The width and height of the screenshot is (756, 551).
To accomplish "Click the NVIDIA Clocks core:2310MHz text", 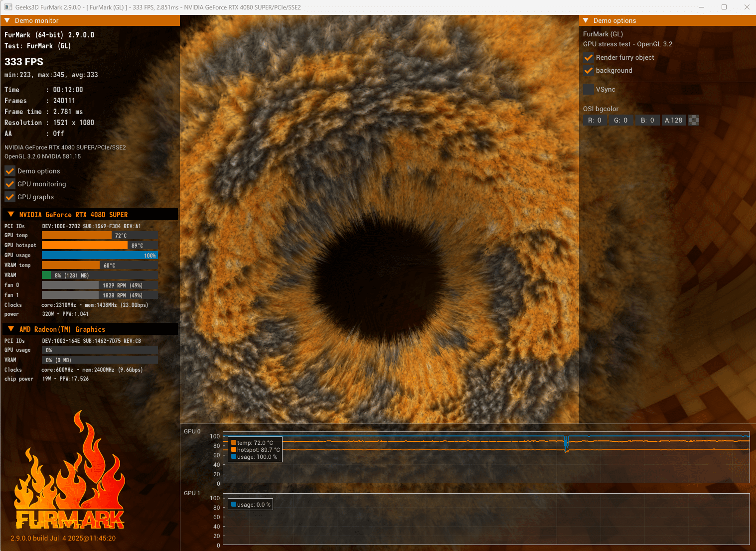I will [x=95, y=305].
